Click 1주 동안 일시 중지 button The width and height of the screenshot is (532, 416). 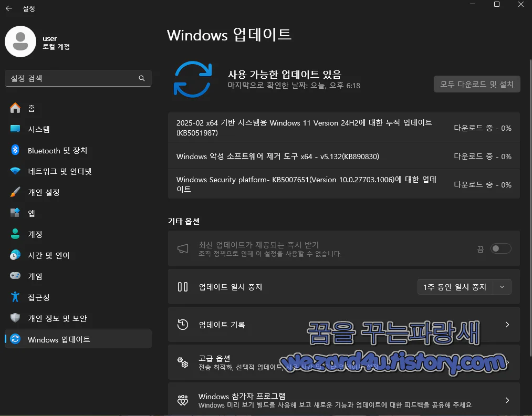point(455,287)
